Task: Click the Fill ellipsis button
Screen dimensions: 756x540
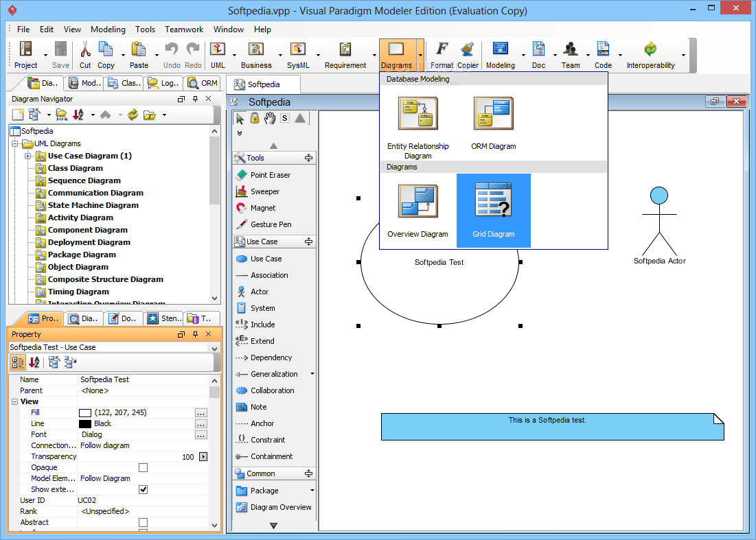Action: click(x=201, y=413)
